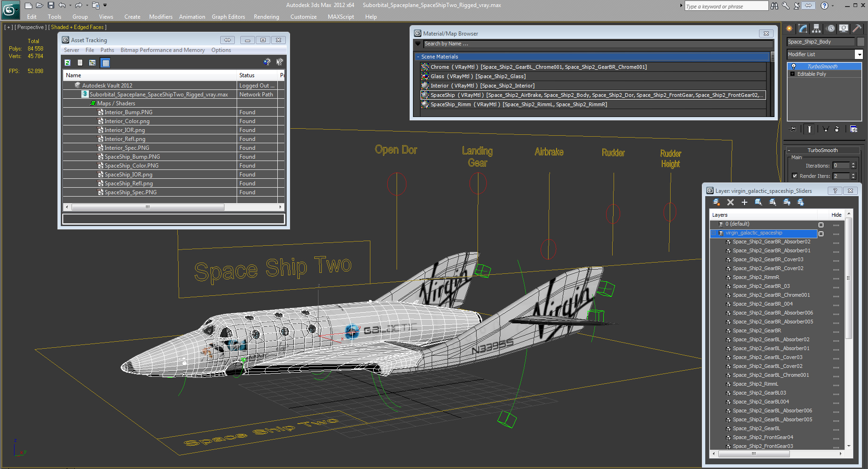This screenshot has height=469, width=868.
Task: Toggle Hide for virgin_galactic_spaceship layer
Action: click(x=836, y=234)
